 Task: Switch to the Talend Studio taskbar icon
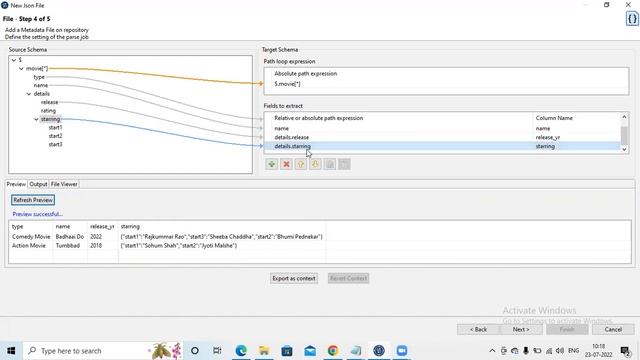point(379,351)
